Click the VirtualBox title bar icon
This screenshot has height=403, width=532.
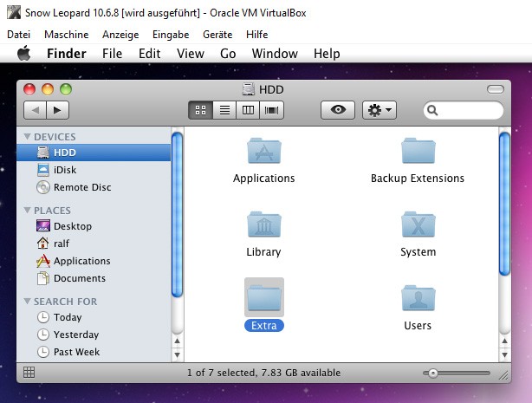coord(14,12)
